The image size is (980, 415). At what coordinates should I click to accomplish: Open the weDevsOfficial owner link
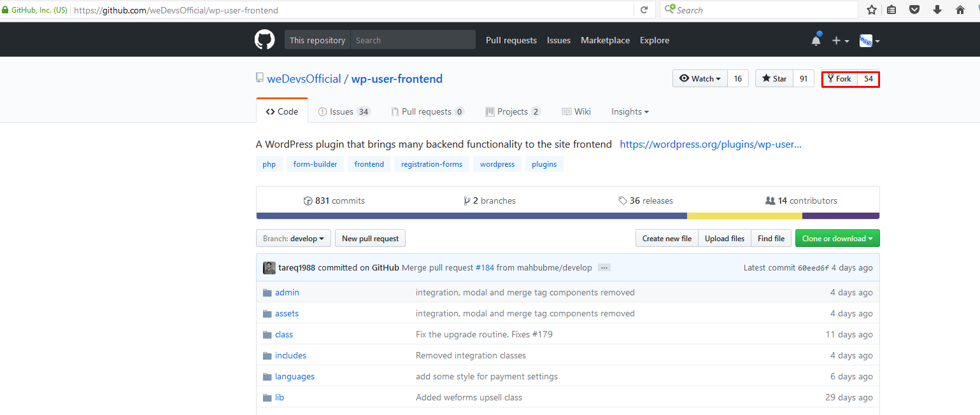click(304, 79)
